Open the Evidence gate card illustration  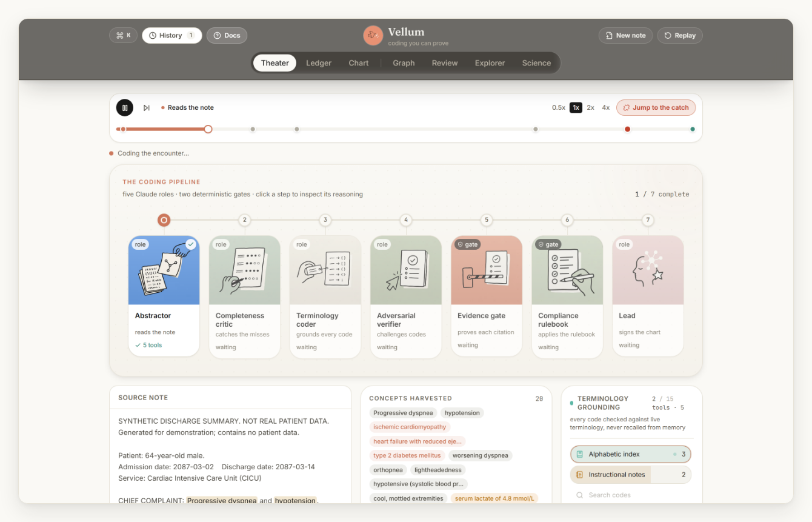[x=487, y=270]
